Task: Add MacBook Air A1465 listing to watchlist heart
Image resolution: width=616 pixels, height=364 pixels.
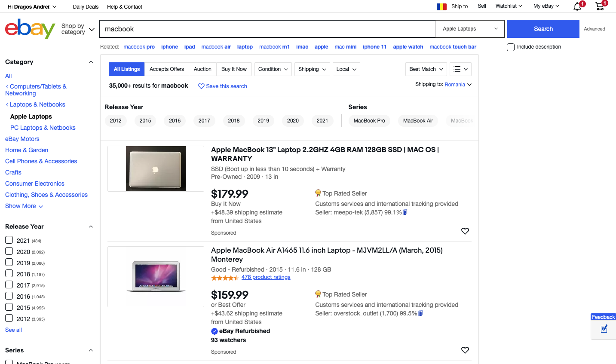Action: [x=465, y=350]
